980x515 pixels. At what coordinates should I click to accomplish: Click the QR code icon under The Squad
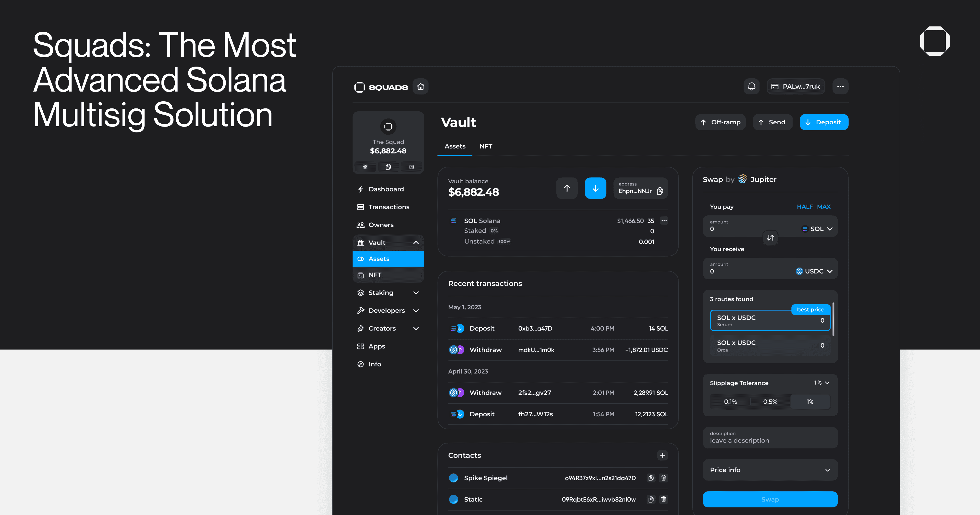365,167
